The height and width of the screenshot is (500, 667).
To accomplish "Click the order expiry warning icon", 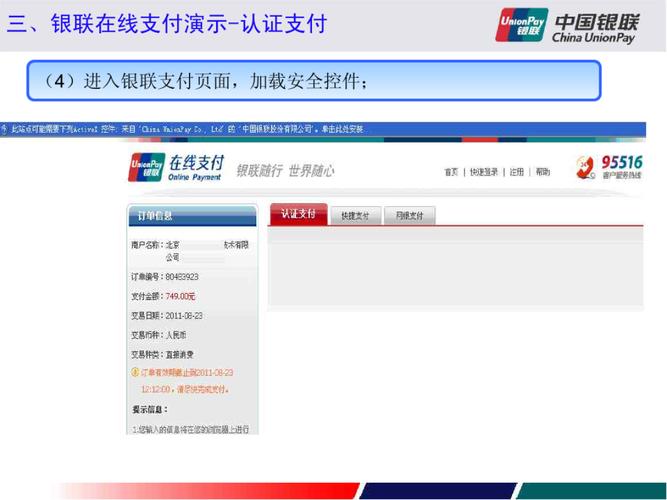I will pyautogui.click(x=135, y=372).
